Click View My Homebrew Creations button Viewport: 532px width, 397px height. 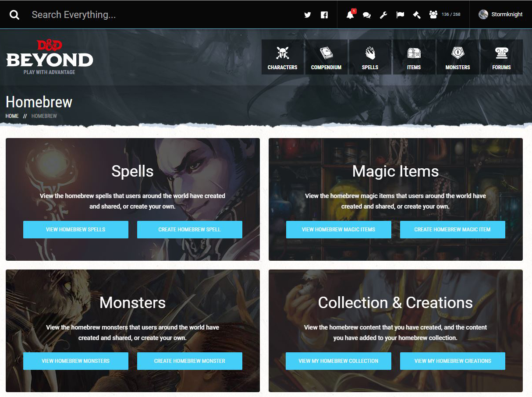point(453,361)
